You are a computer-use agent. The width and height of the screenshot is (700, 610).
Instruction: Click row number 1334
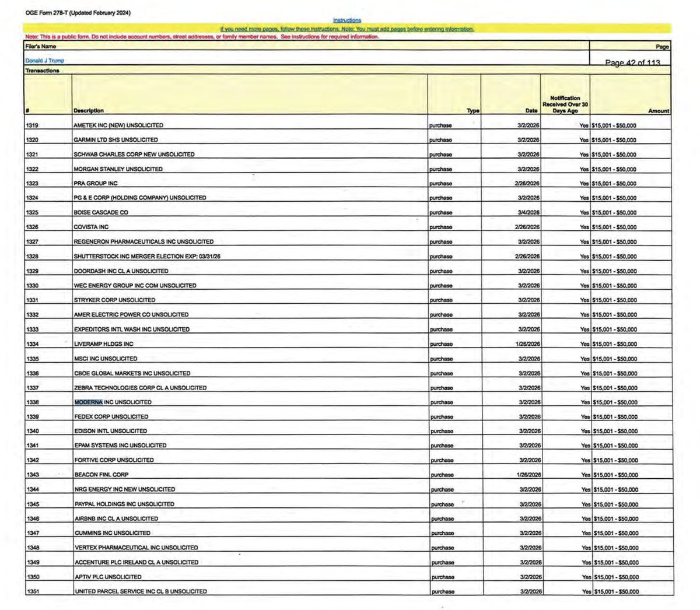click(32, 344)
